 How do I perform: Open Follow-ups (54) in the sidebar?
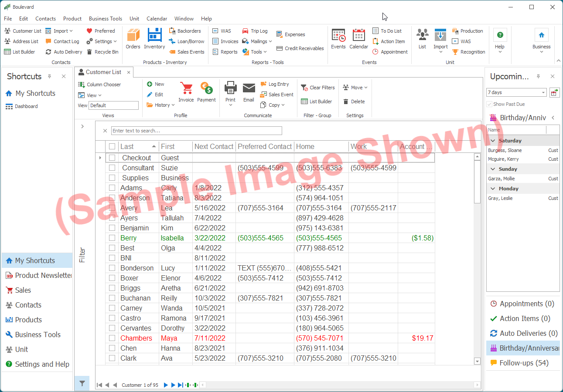(523, 362)
